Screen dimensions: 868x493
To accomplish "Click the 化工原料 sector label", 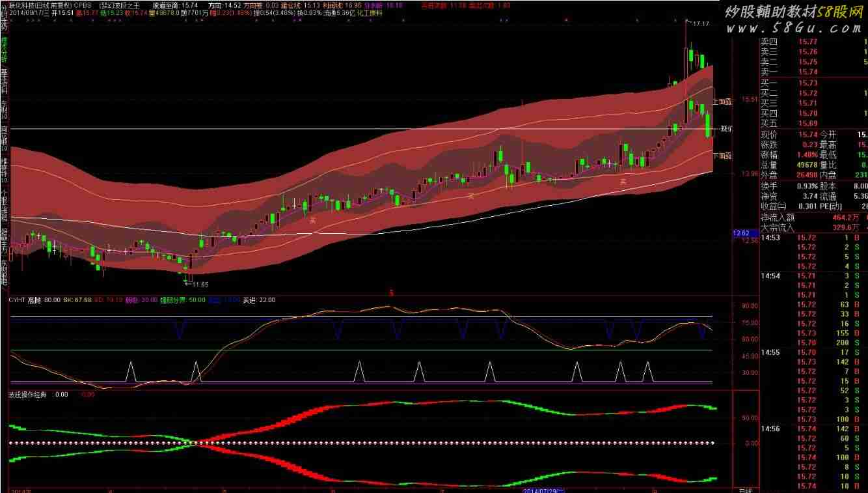I will [x=370, y=12].
